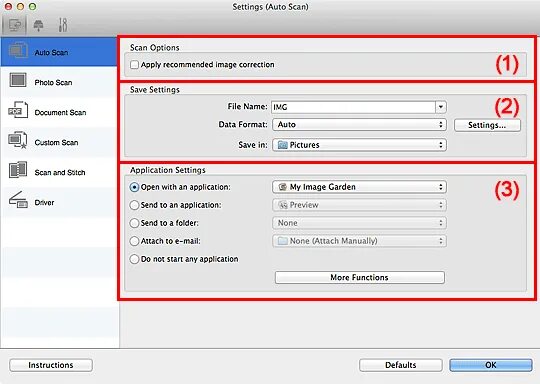Select Send to a folder option
The height and width of the screenshot is (384, 540).
134,223
